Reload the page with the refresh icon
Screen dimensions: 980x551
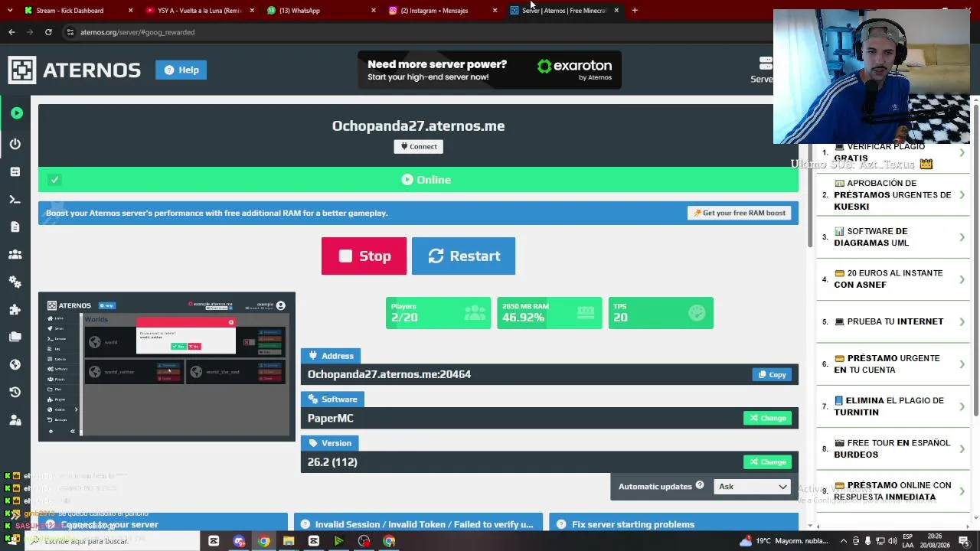tap(48, 32)
